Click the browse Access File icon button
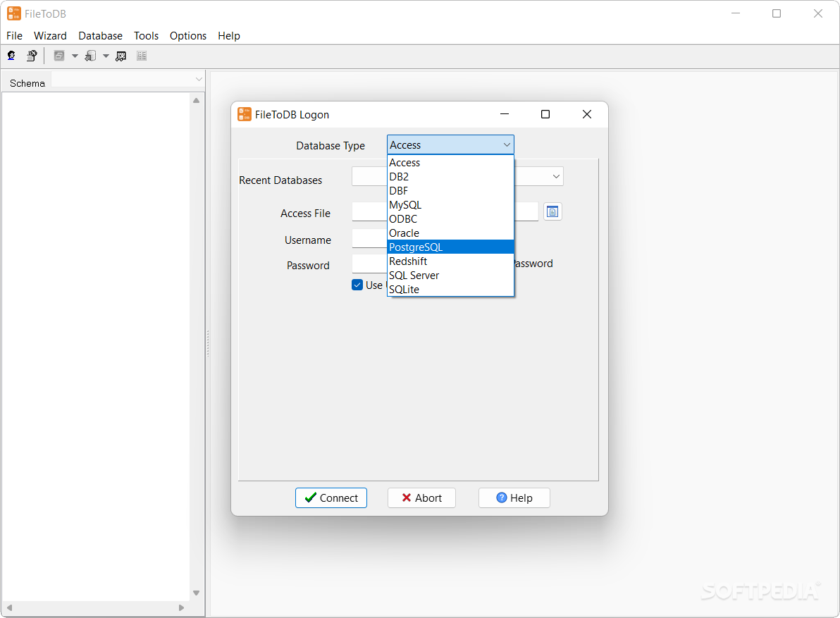The image size is (840, 618). coord(552,211)
